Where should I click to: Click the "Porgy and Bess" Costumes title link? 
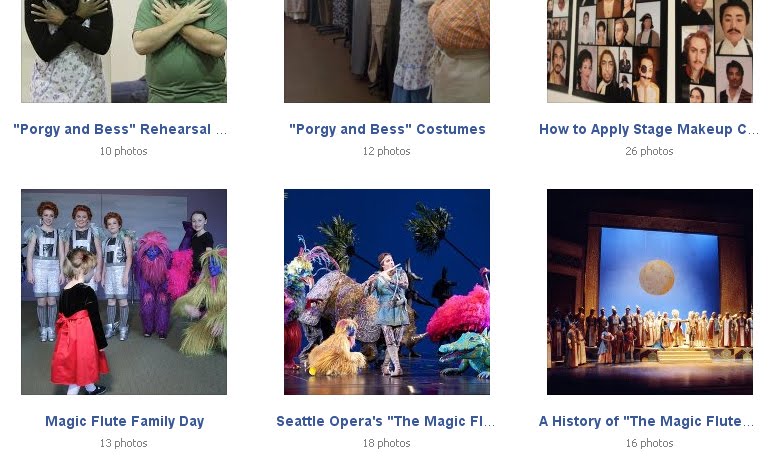[x=387, y=129]
